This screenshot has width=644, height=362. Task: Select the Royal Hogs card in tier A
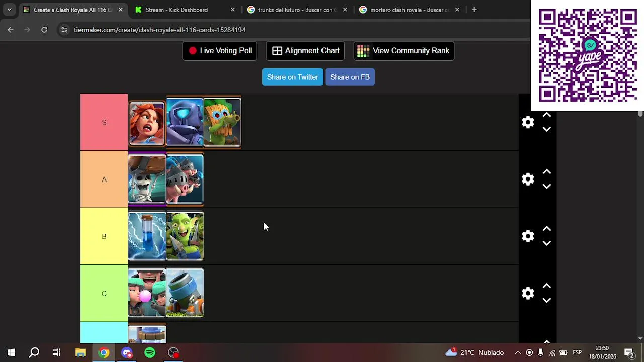[185, 179]
